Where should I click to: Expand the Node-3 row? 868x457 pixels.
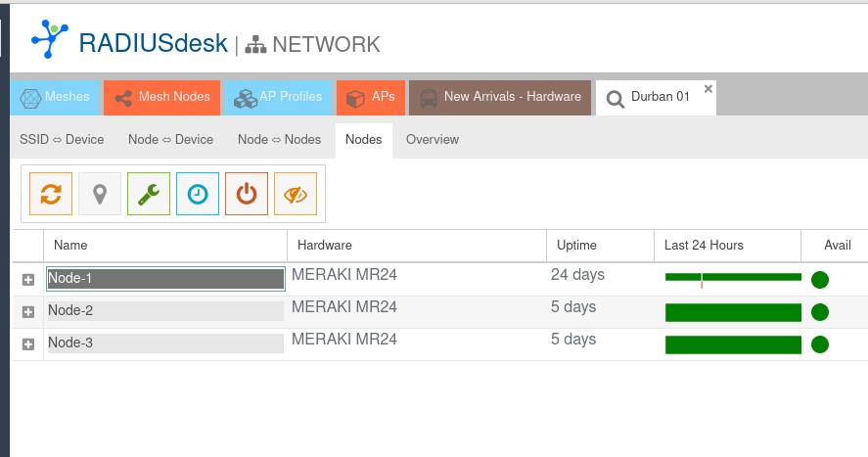coord(28,344)
